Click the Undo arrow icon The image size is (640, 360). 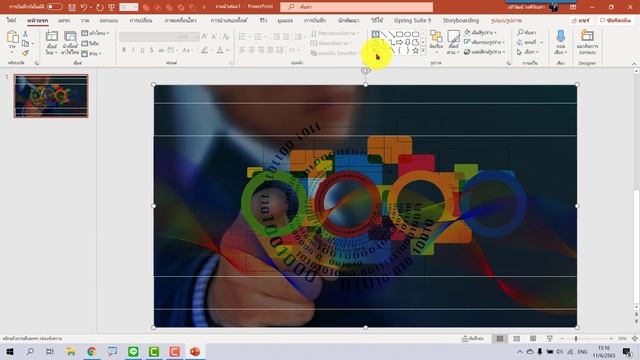point(84,7)
